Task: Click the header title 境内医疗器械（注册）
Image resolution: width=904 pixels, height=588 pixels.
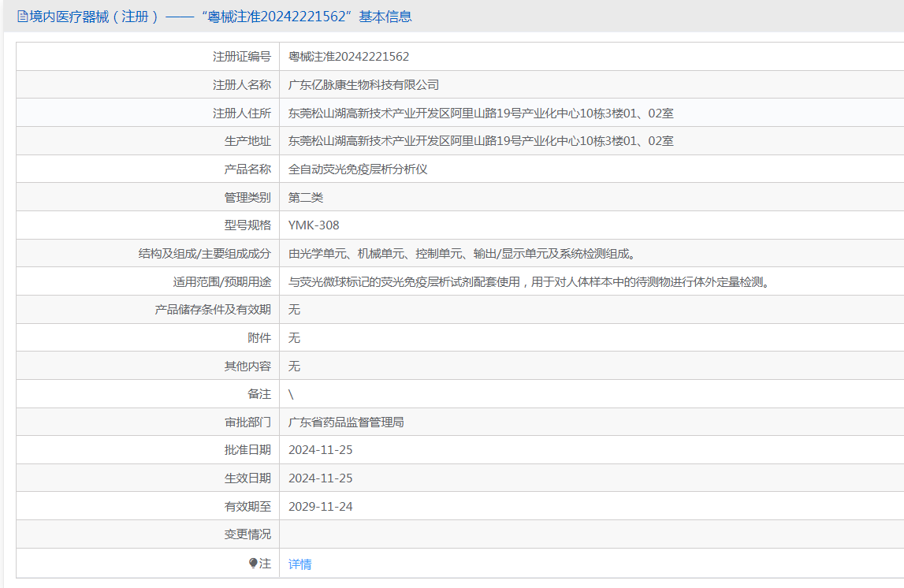Action: [x=95, y=16]
